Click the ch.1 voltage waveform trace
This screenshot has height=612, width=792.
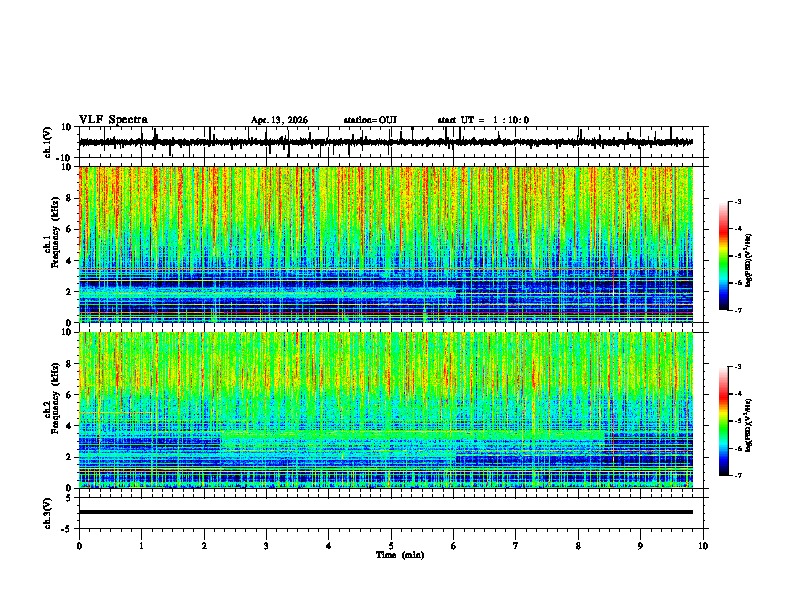[385, 142]
